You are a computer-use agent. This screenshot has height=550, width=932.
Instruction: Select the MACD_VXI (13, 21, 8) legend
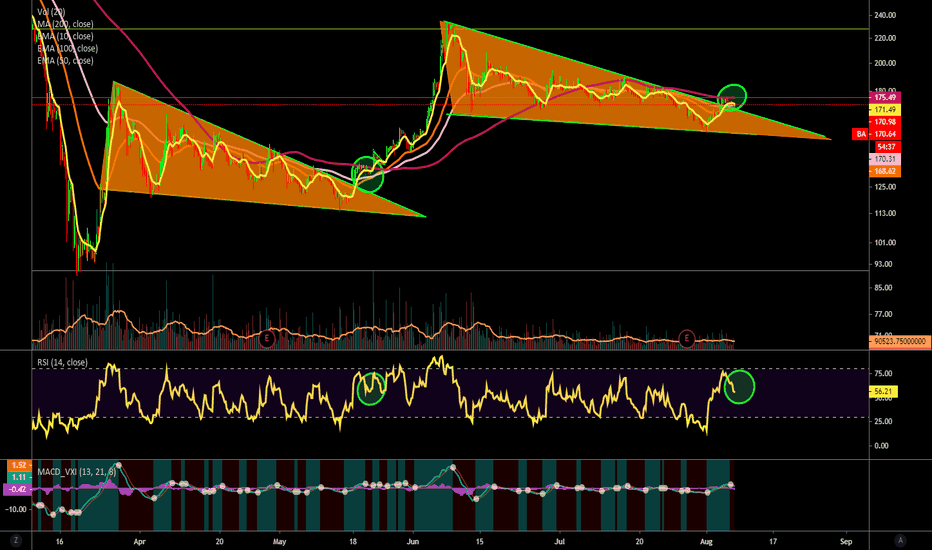77,472
